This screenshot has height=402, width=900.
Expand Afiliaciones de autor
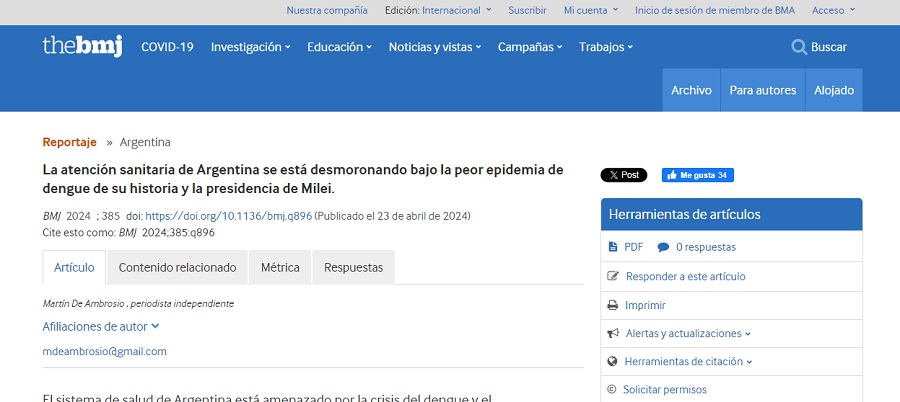point(101,326)
